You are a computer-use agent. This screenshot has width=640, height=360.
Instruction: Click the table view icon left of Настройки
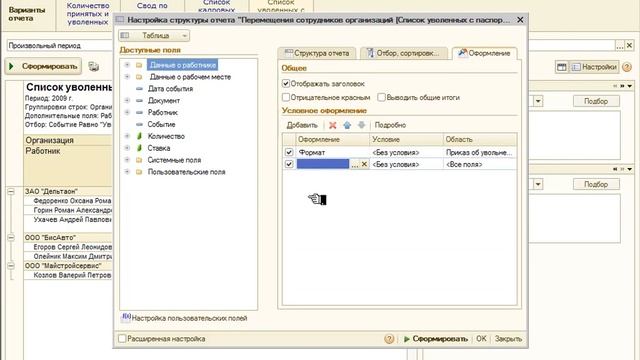[562, 67]
